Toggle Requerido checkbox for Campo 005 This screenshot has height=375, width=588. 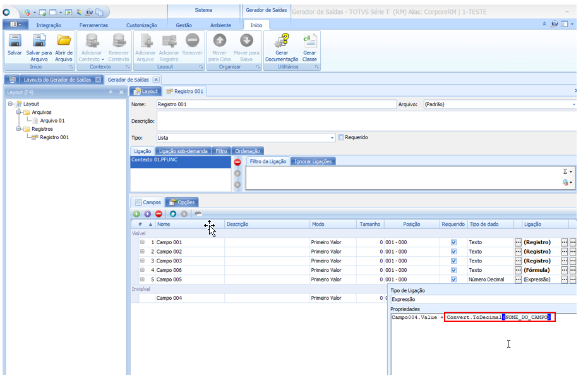453,280
